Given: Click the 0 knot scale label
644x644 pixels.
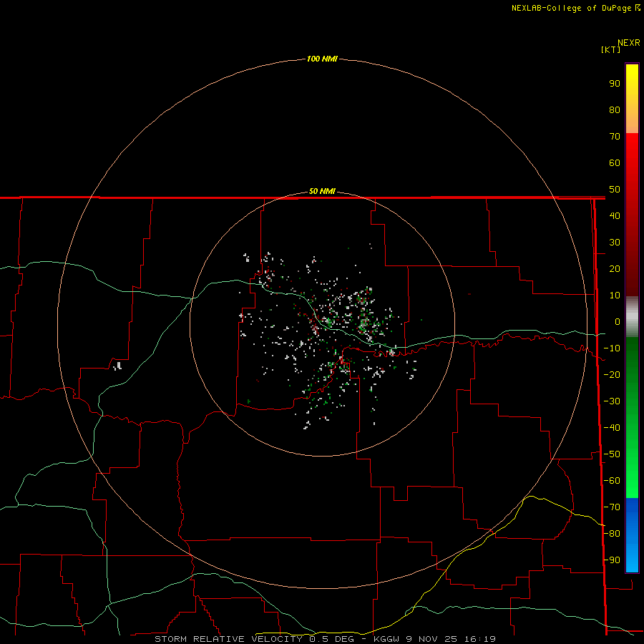Looking at the screenshot, I should 618,321.
